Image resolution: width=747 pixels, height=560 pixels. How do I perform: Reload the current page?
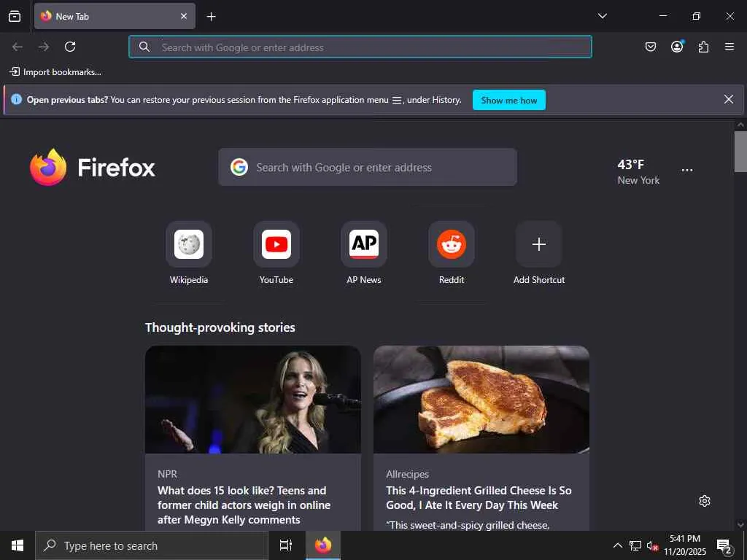70,47
